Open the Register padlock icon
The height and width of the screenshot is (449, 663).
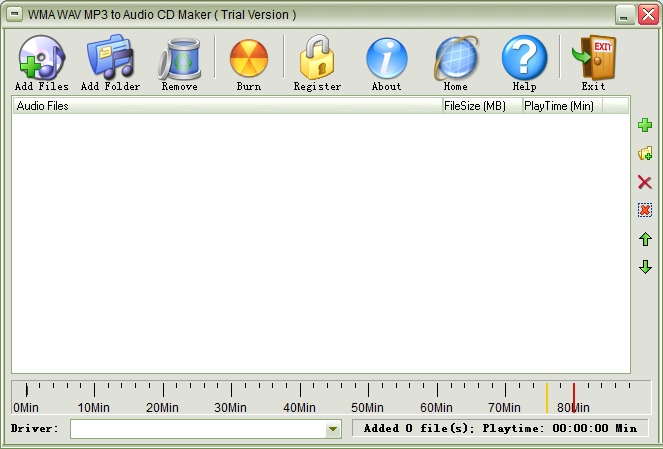click(x=317, y=60)
